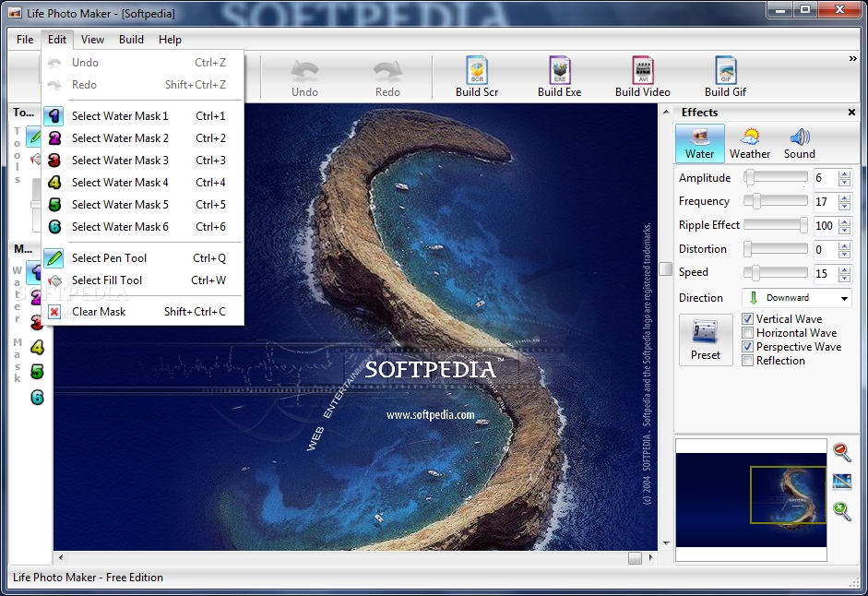Enable Horizontal Wave checkbox
The width and height of the screenshot is (868, 596).
(747, 333)
